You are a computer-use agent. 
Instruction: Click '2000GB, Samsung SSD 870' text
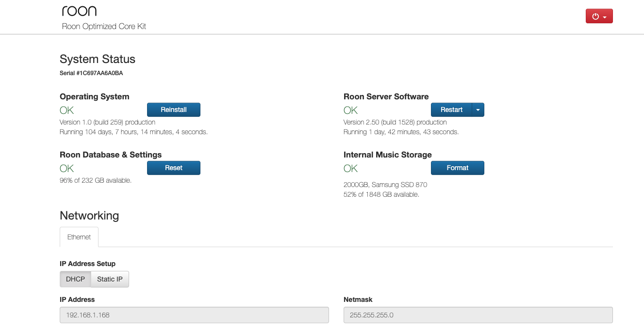tap(385, 185)
